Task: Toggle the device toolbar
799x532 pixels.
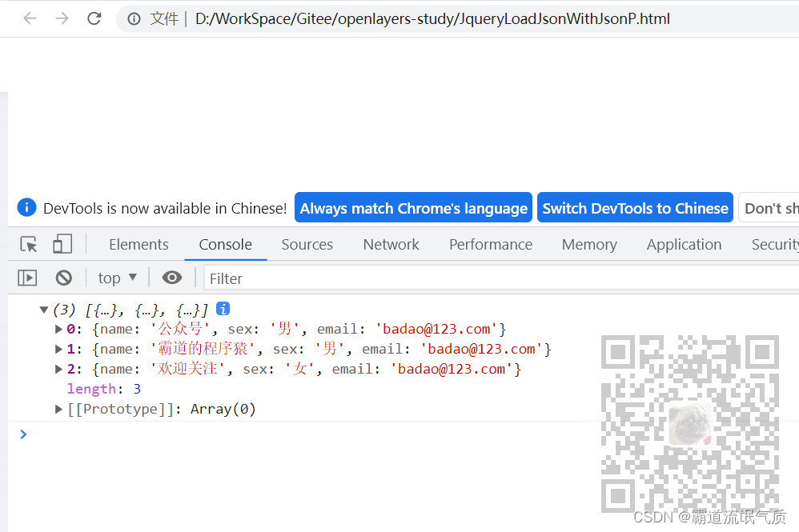Action: [62, 244]
